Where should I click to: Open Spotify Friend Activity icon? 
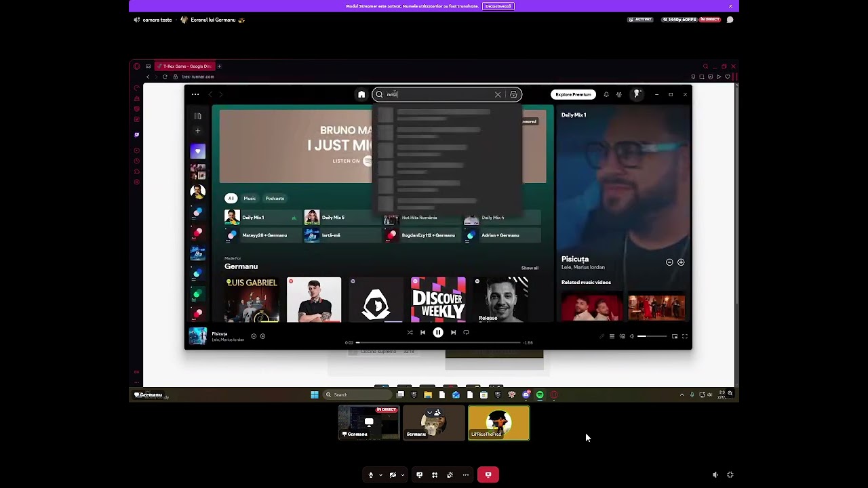pyautogui.click(x=619, y=94)
